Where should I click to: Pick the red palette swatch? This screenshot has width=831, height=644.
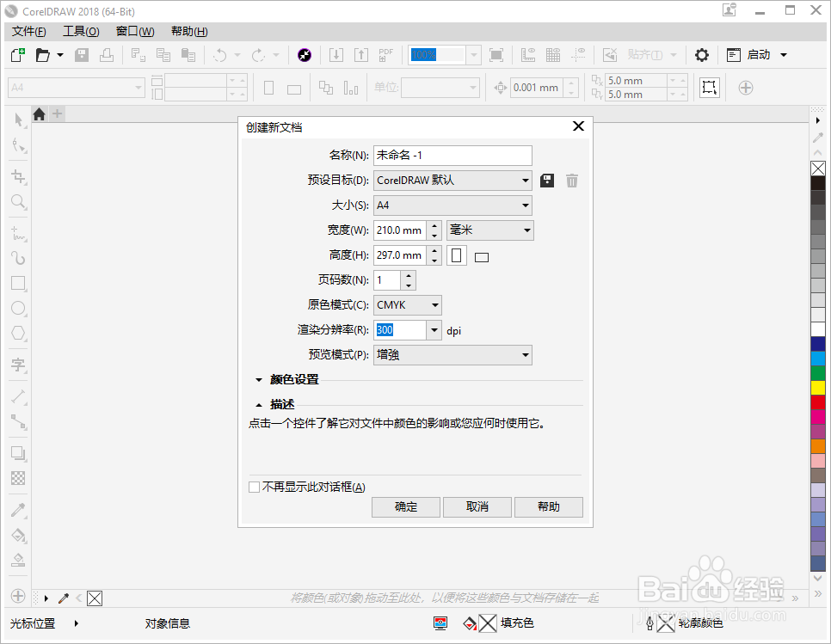pos(818,402)
